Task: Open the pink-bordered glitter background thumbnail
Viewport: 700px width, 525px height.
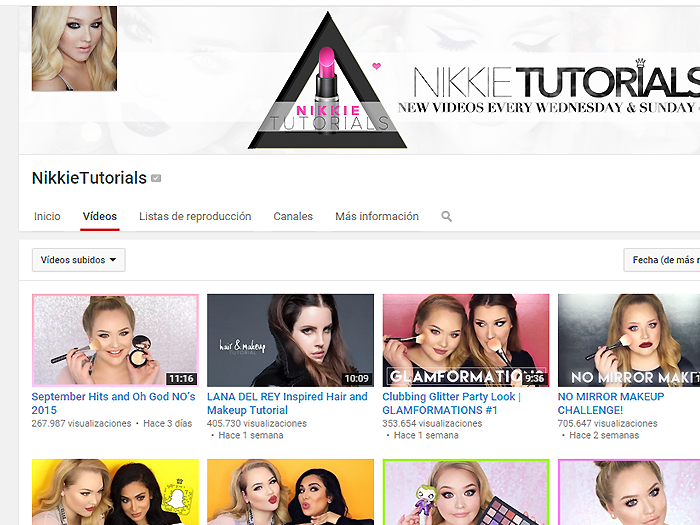Action: click(629, 492)
